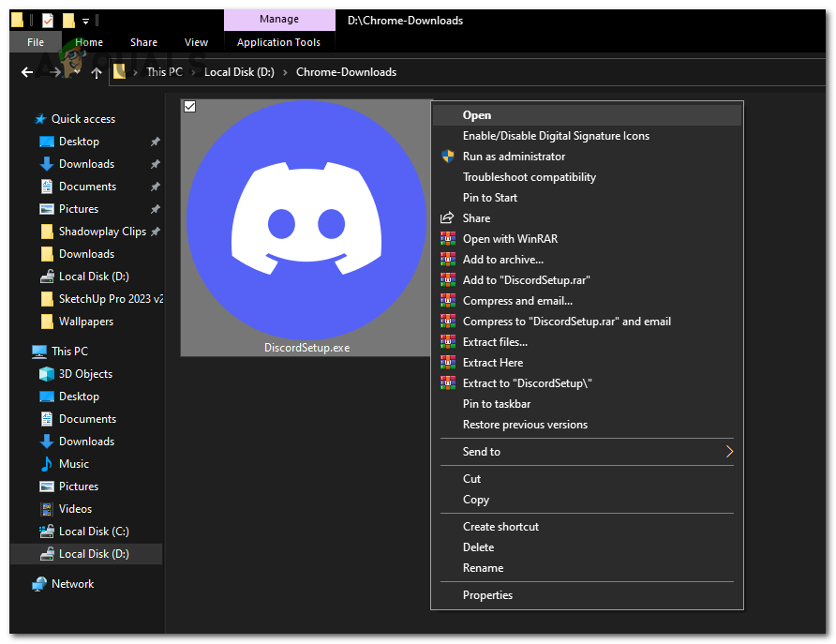This screenshot has height=644, width=836.
Task: Click the up-one-level arrow in navigation bar
Action: (x=96, y=72)
